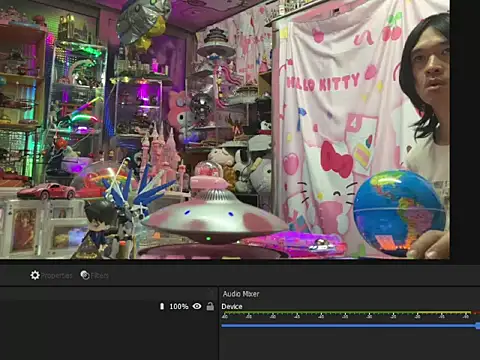The image size is (480, 360).
Task: Click the Filters label in the source toolbar
Action: coord(100,276)
